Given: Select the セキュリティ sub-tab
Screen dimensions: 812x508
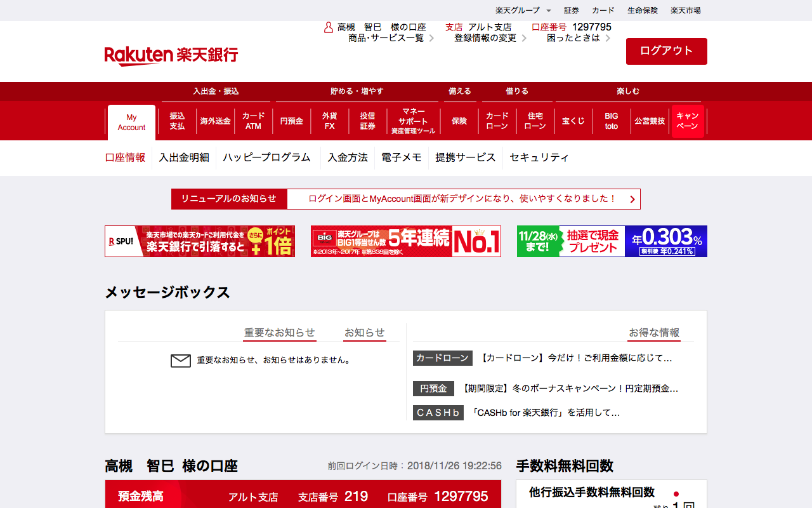Looking at the screenshot, I should click(539, 157).
